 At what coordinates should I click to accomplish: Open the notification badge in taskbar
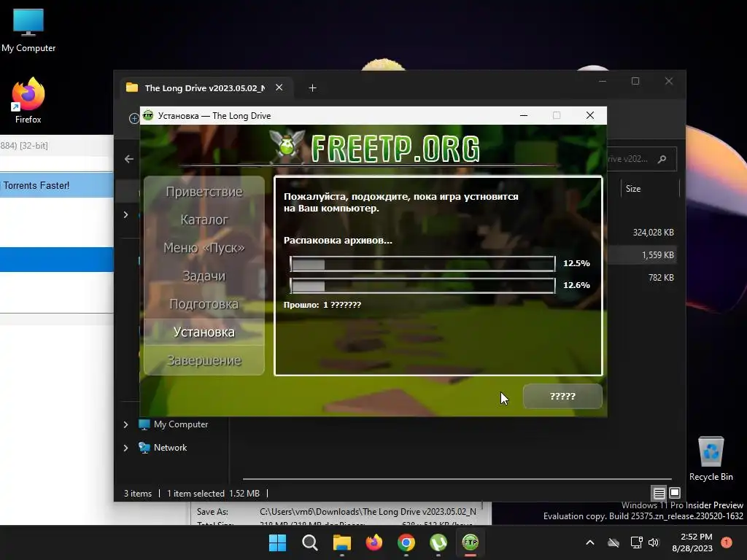click(x=727, y=542)
